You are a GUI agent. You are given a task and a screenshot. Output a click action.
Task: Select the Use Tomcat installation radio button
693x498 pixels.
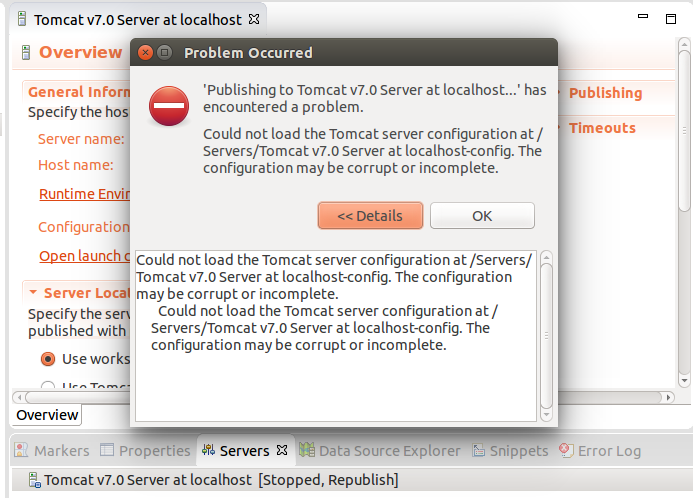point(48,385)
